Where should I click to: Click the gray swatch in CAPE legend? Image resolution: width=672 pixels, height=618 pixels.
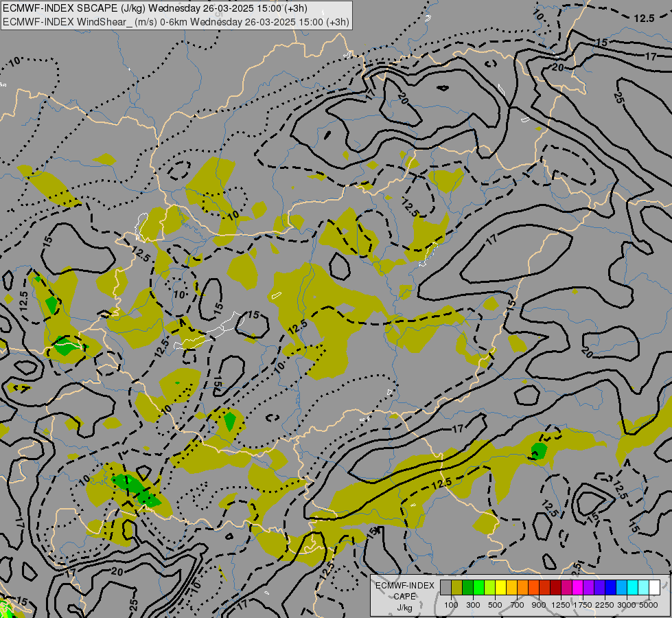click(445, 587)
